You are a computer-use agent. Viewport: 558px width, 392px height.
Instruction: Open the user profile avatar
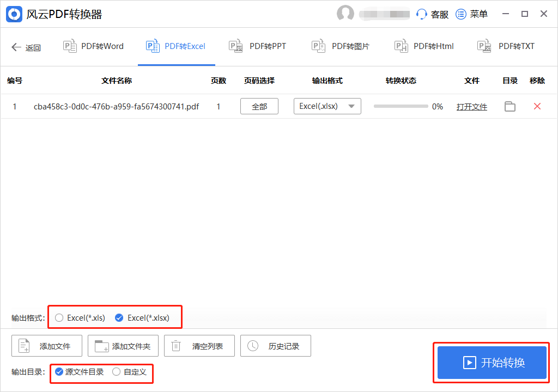[345, 14]
